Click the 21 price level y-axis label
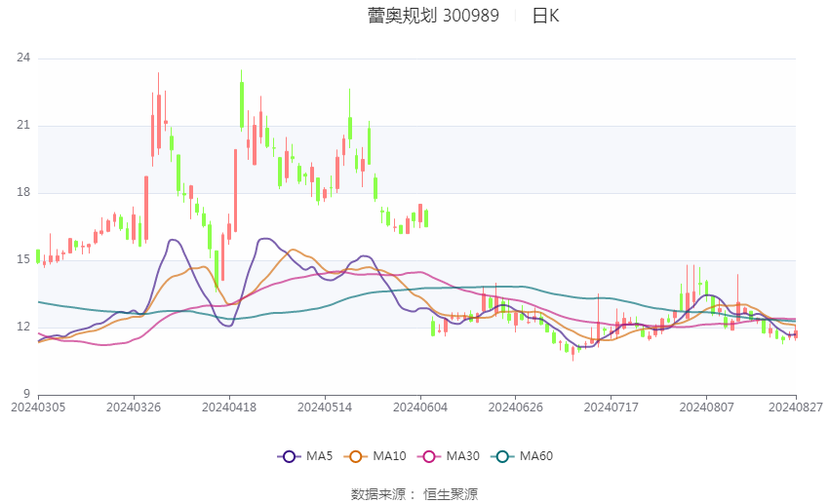Screen dimensions: 829x504 [x=23, y=126]
